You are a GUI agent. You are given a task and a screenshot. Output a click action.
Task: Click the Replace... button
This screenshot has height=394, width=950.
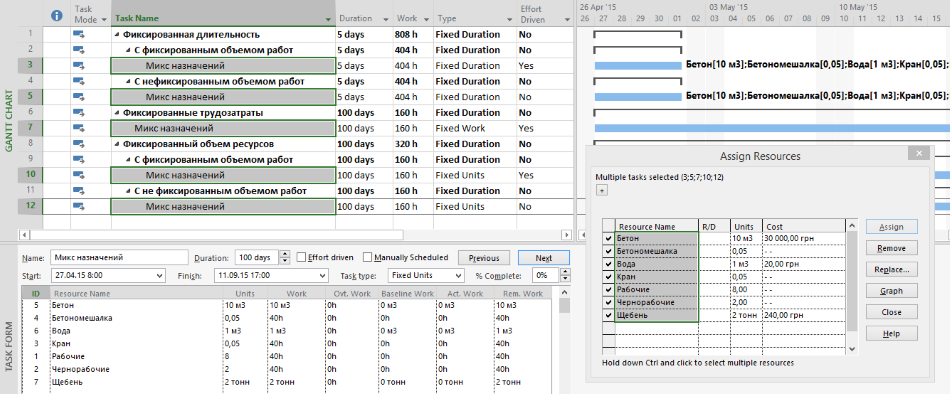(x=891, y=270)
